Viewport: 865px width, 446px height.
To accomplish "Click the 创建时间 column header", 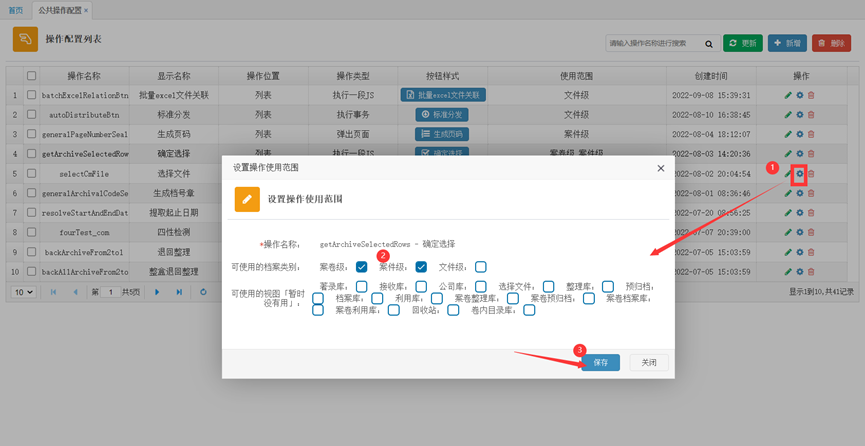I will 711,76.
